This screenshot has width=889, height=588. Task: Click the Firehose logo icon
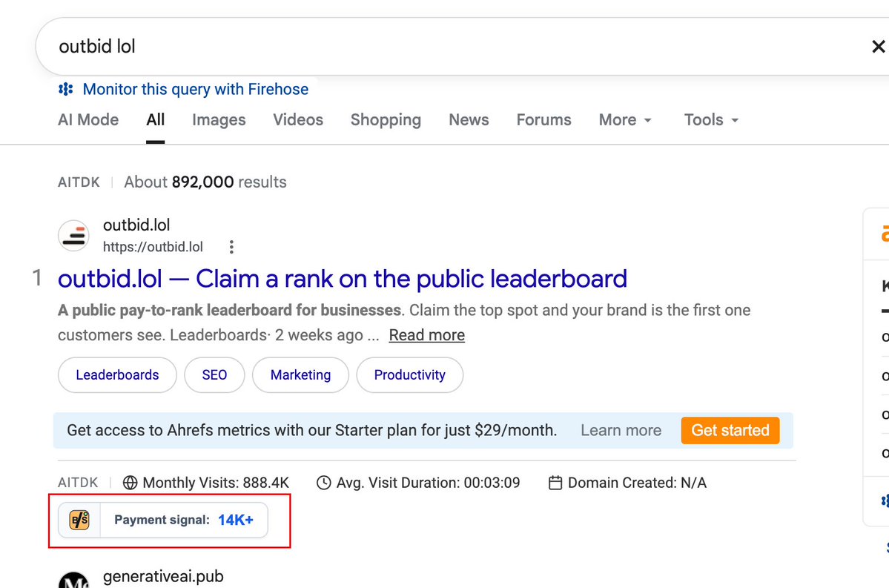click(66, 89)
